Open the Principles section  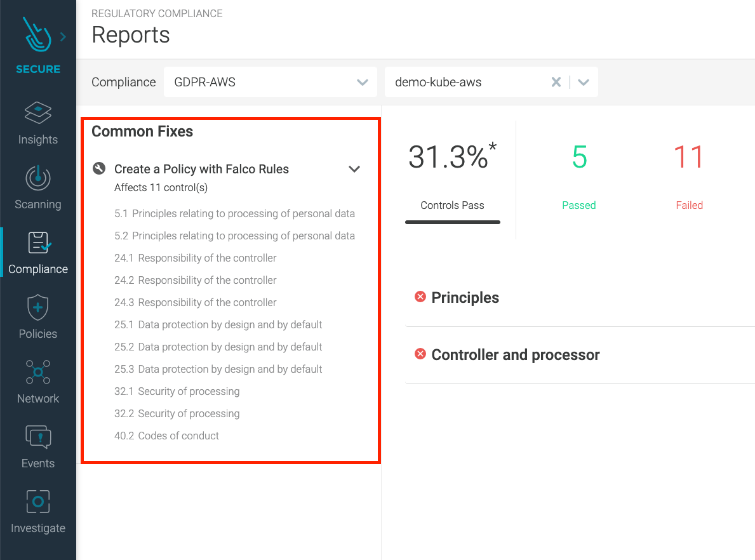click(465, 297)
